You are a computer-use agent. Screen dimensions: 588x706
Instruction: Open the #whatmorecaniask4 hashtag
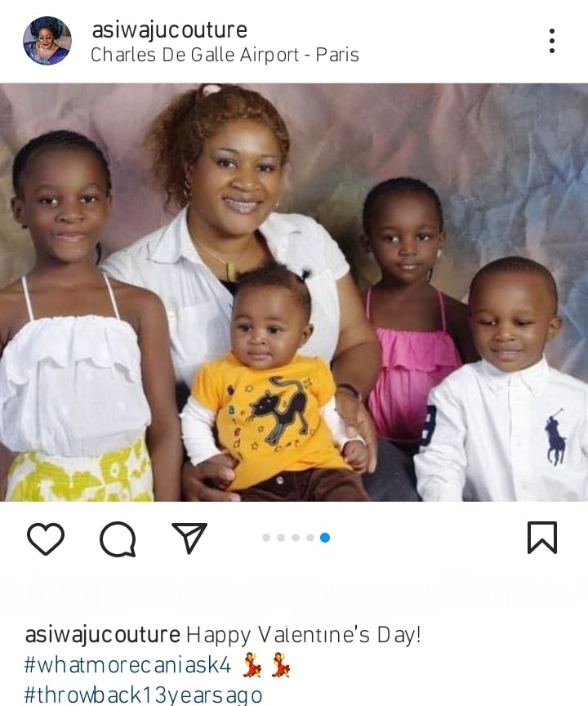(127, 665)
